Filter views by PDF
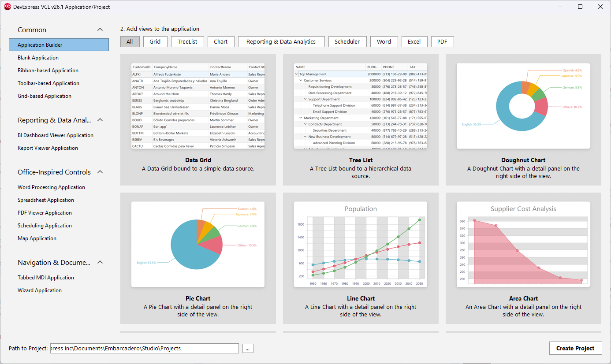 (443, 41)
